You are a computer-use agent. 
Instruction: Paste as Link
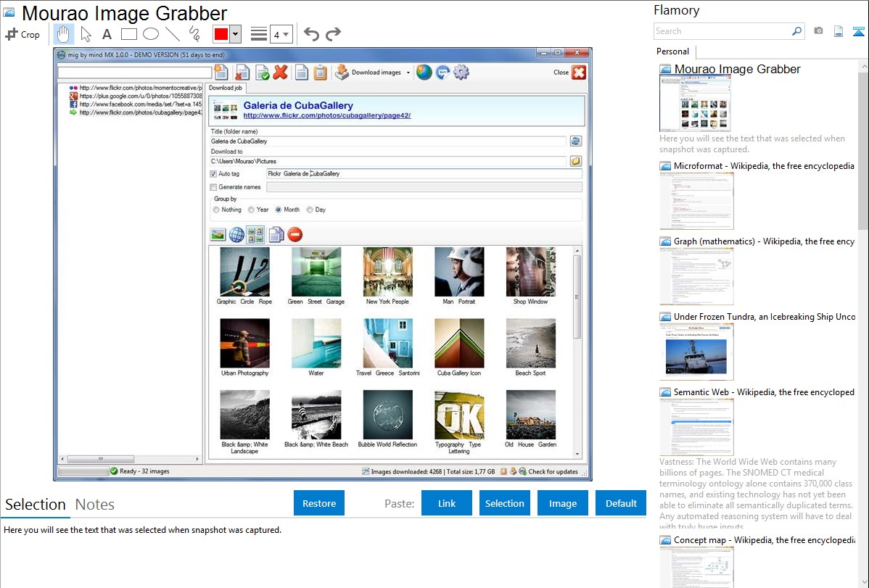click(447, 503)
